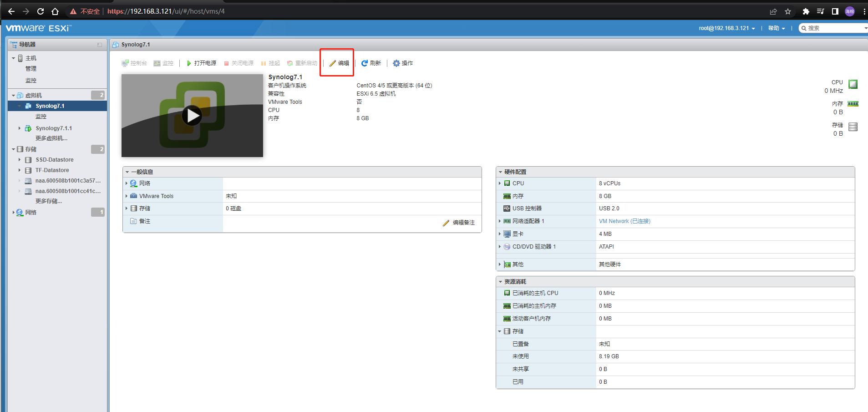Open Monitor under Host
Image resolution: width=868 pixels, height=412 pixels.
tap(31, 81)
